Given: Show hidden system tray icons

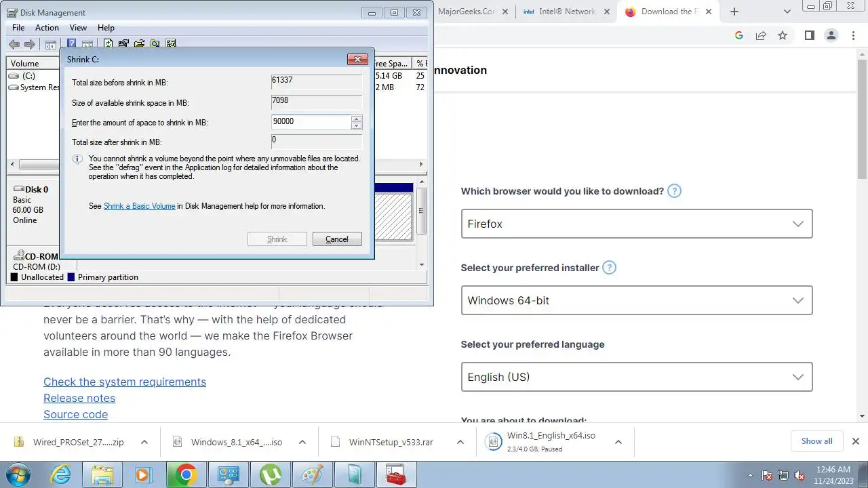Looking at the screenshot, I should coord(750,475).
